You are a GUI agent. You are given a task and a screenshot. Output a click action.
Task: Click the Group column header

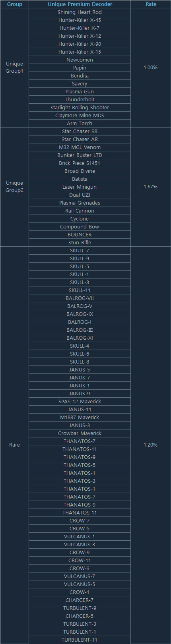pyautogui.click(x=14, y=4)
